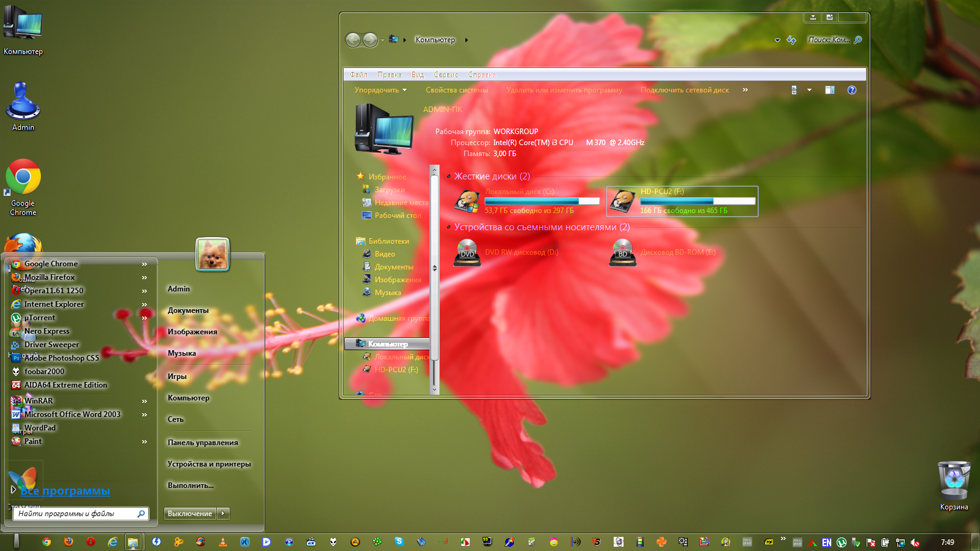Toggle the preview pane button in Explorer
This screenshot has width=980, height=551.
pos(829,90)
